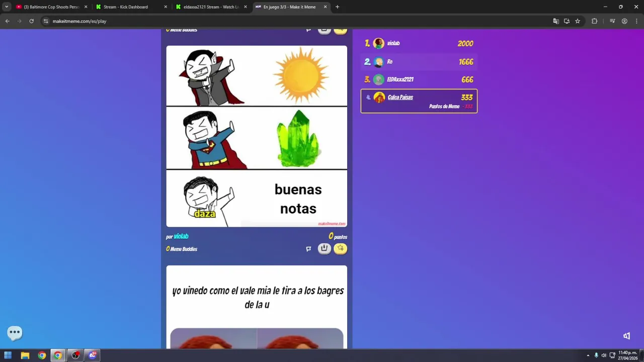Toggle the sound speaker icon on the page
This screenshot has width=644, height=362.
click(626, 336)
